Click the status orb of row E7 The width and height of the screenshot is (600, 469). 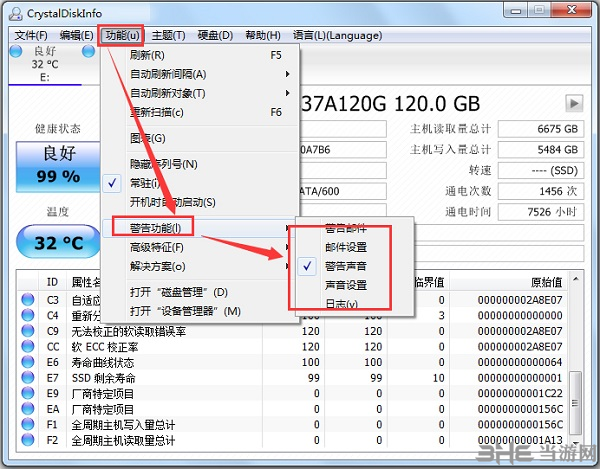tap(28, 377)
